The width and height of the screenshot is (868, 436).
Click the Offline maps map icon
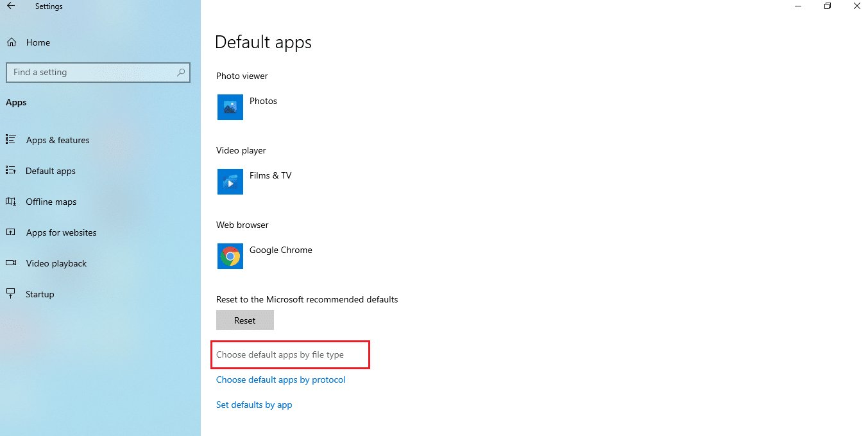pos(11,201)
